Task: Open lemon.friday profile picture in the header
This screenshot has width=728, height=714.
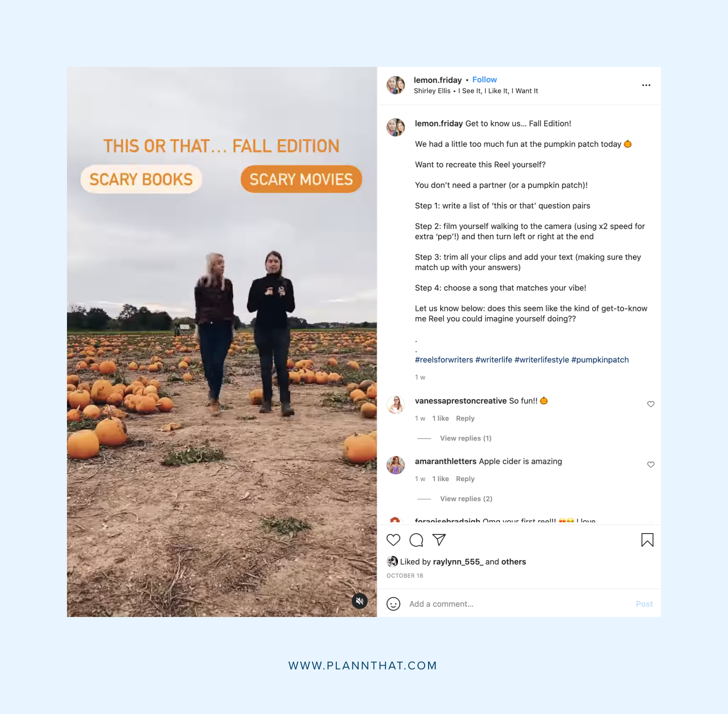Action: tap(396, 85)
